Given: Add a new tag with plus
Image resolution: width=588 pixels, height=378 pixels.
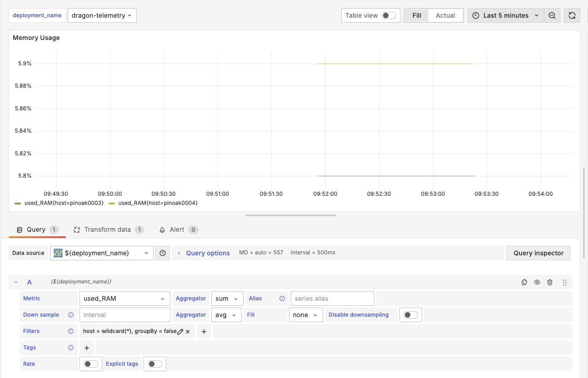Looking at the screenshot, I should click(x=87, y=348).
